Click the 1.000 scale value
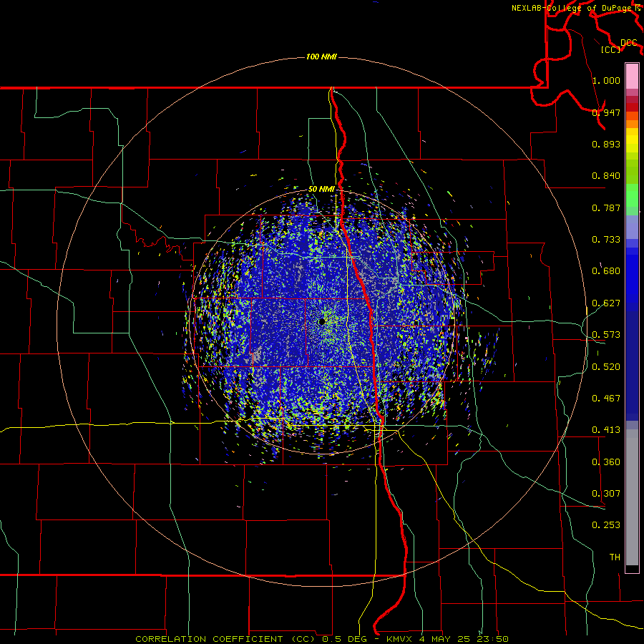This screenshot has height=644, width=644. [x=606, y=80]
